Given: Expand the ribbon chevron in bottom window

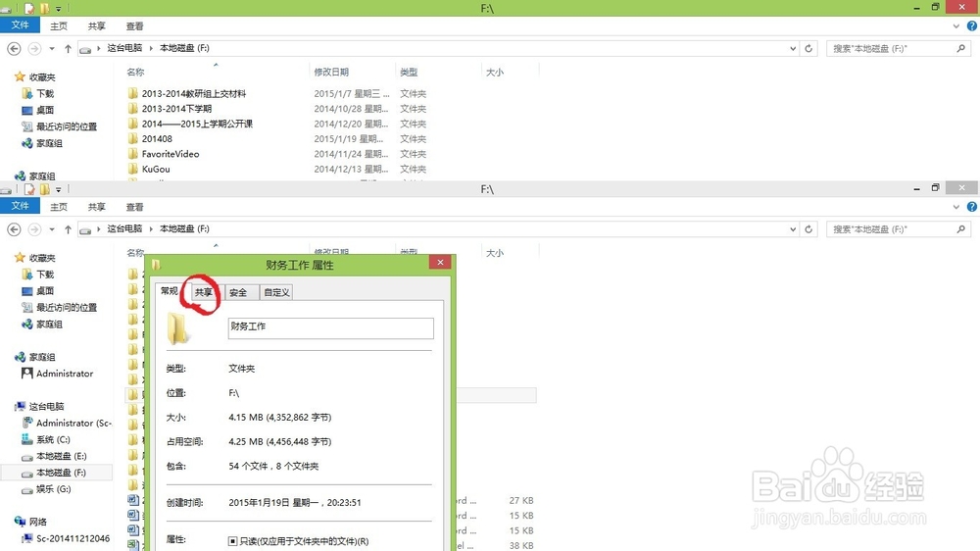Looking at the screenshot, I should point(956,207).
